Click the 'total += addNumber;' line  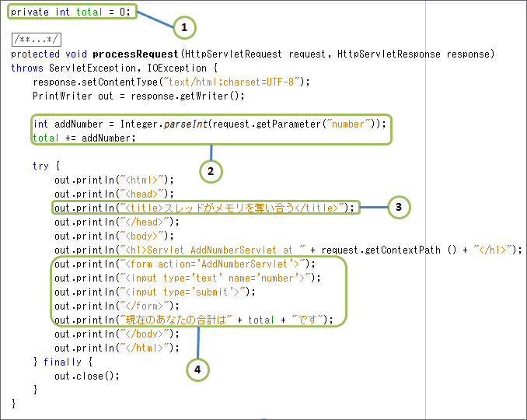click(84, 138)
